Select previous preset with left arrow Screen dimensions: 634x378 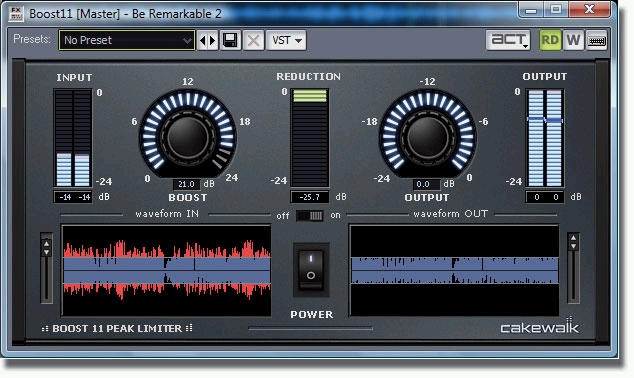tap(203, 40)
